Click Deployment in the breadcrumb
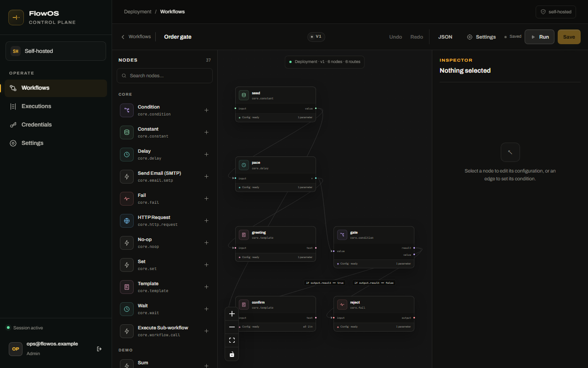The height and width of the screenshot is (368, 588). point(137,11)
